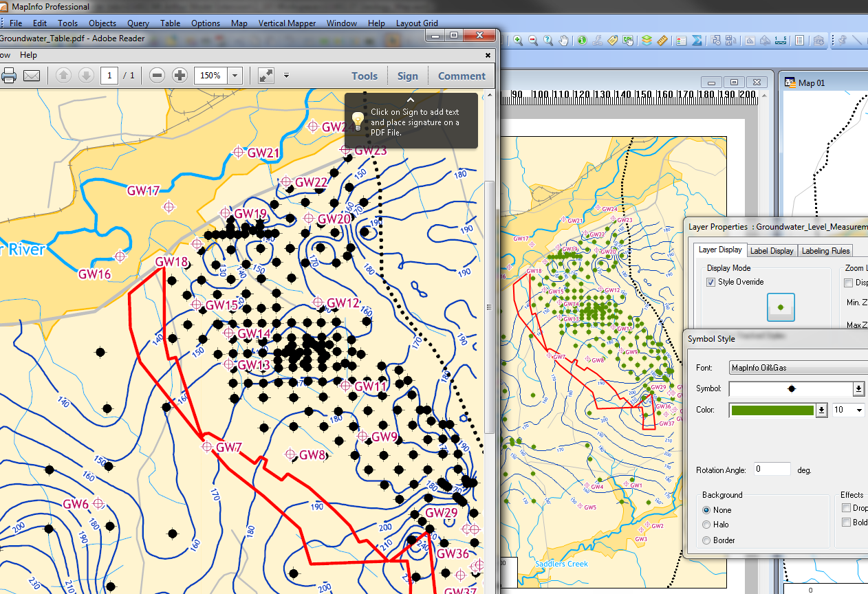Open the Vertical Mapper menu

pyautogui.click(x=287, y=23)
